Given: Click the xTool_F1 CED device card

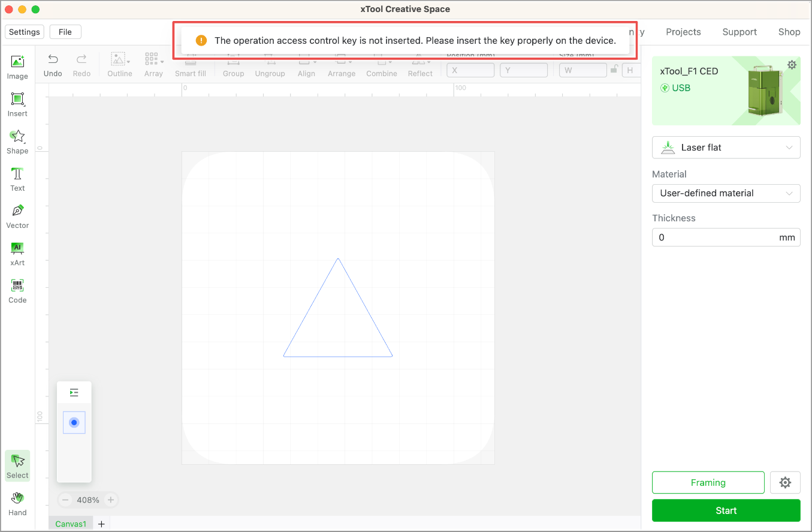Looking at the screenshot, I should pos(726,91).
